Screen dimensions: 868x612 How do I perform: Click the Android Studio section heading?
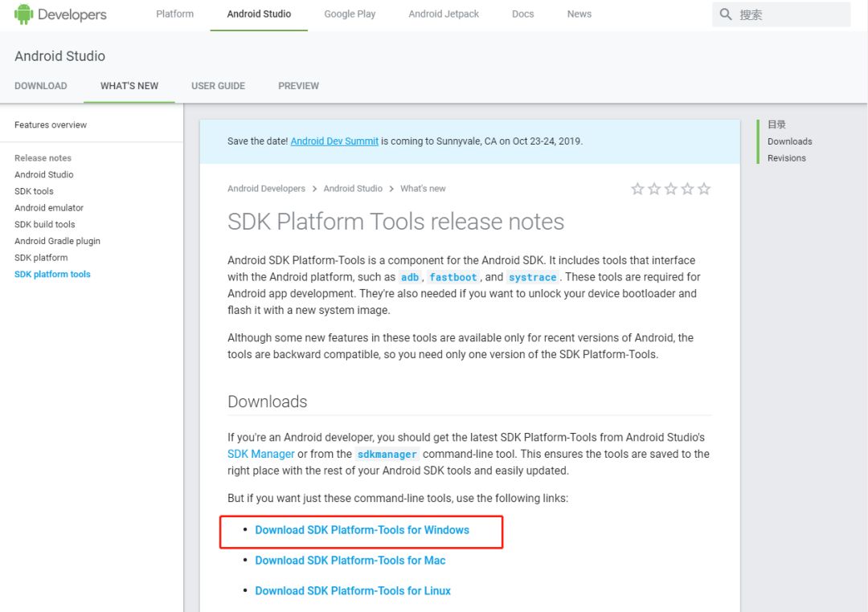(59, 56)
